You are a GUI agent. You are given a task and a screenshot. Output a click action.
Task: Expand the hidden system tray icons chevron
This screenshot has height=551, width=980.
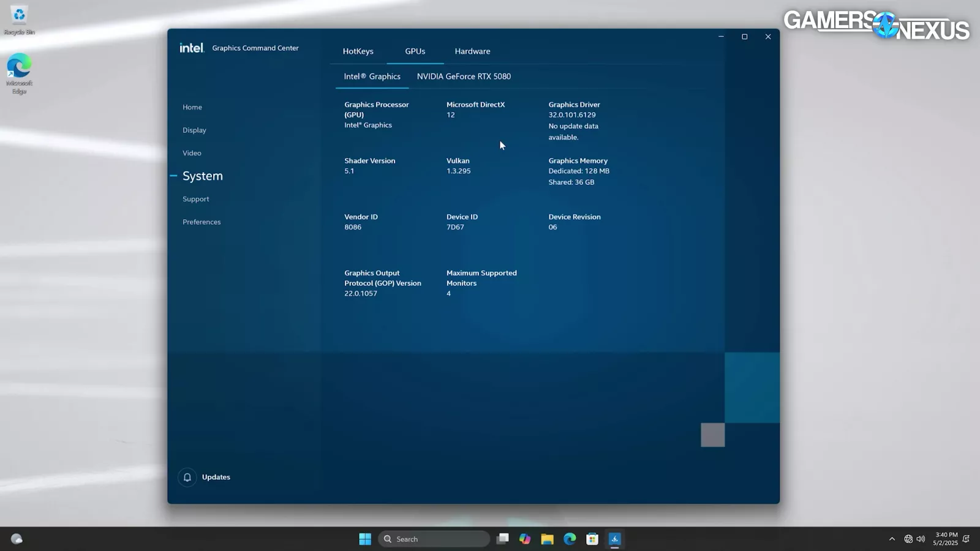pos(892,539)
